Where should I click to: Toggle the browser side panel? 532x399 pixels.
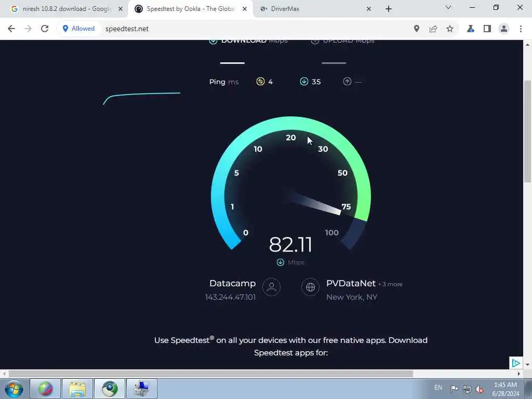coord(487,29)
